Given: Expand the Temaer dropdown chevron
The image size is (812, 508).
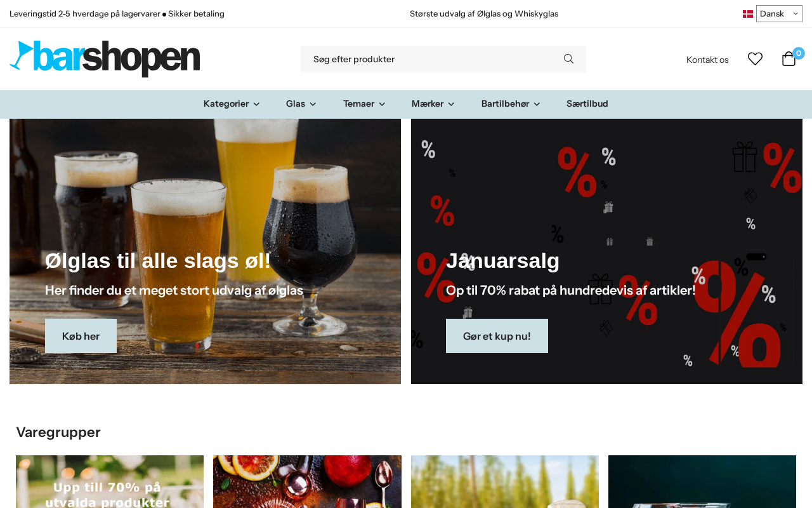Looking at the screenshot, I should [x=382, y=104].
